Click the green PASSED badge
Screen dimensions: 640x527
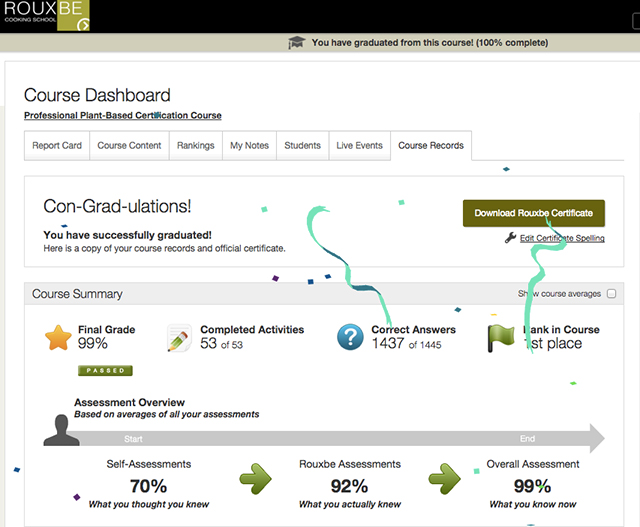coord(105,370)
